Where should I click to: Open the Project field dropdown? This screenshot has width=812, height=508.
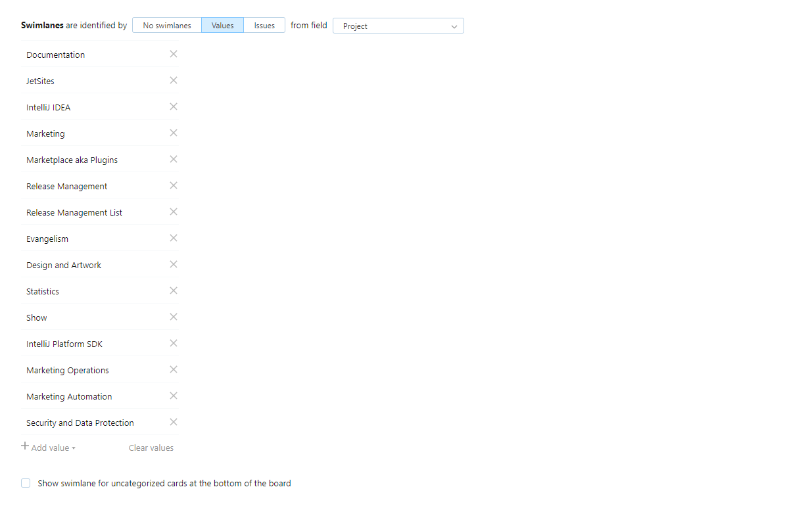pos(398,26)
